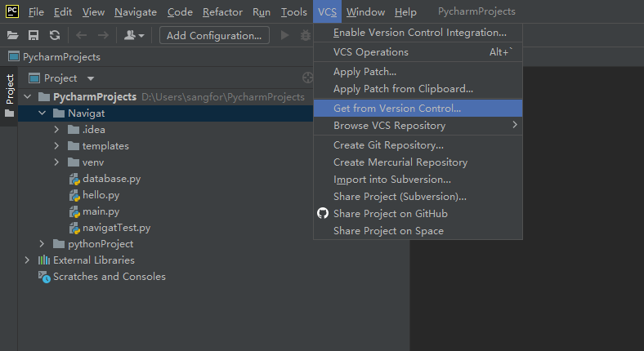
Task: Open the Project side tool window tab
Action: pos(10,90)
